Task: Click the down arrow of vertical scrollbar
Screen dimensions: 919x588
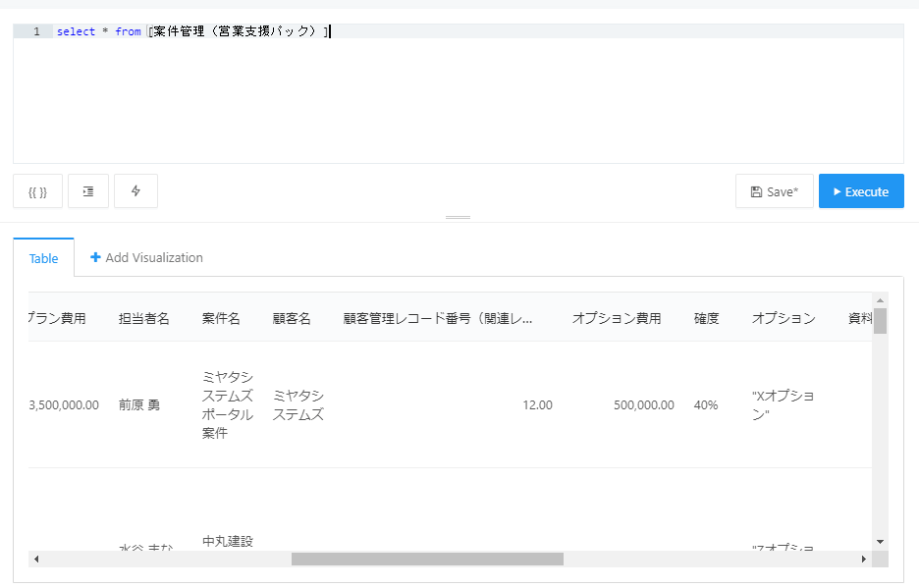Action: [880, 542]
